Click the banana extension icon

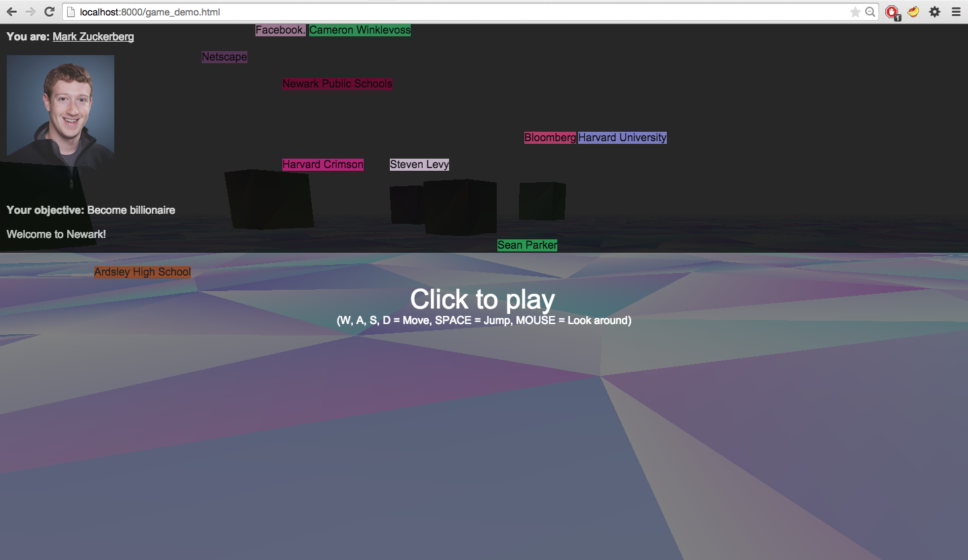tap(913, 11)
